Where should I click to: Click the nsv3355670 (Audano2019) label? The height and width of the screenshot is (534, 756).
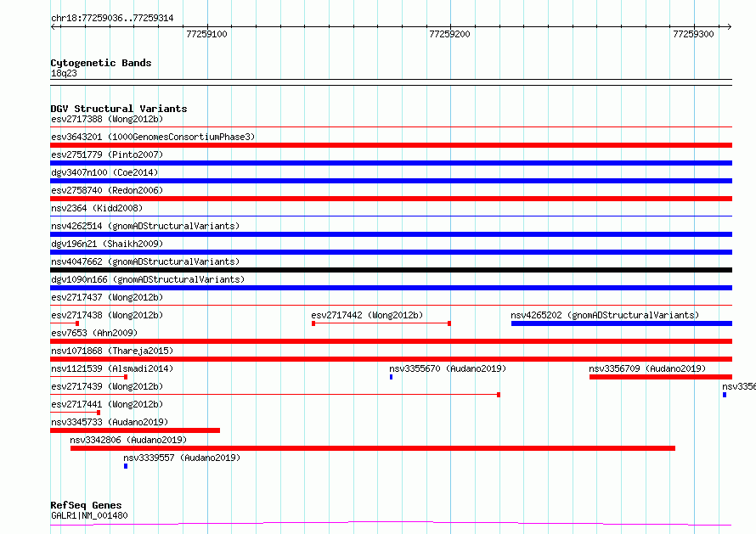click(448, 368)
